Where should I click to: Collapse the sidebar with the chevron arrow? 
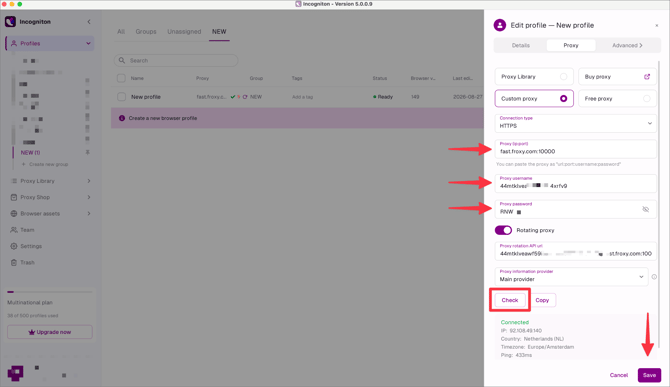[89, 21]
